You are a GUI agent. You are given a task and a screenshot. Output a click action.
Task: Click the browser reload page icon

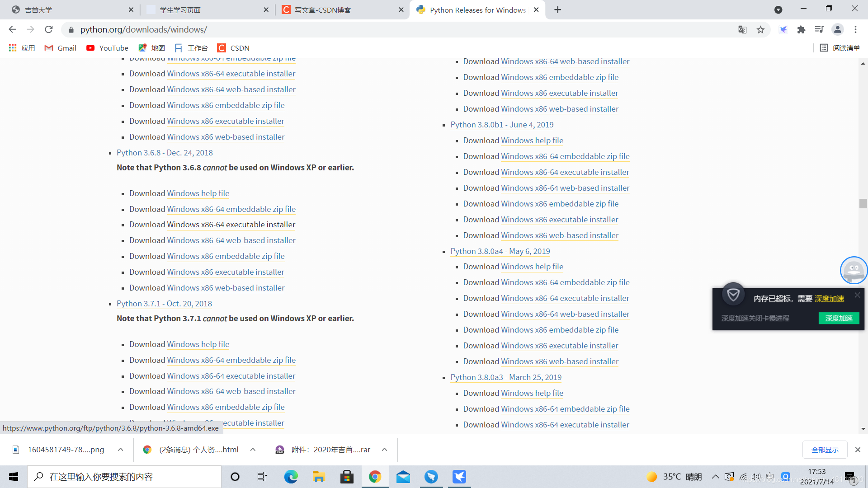pyautogui.click(x=49, y=29)
